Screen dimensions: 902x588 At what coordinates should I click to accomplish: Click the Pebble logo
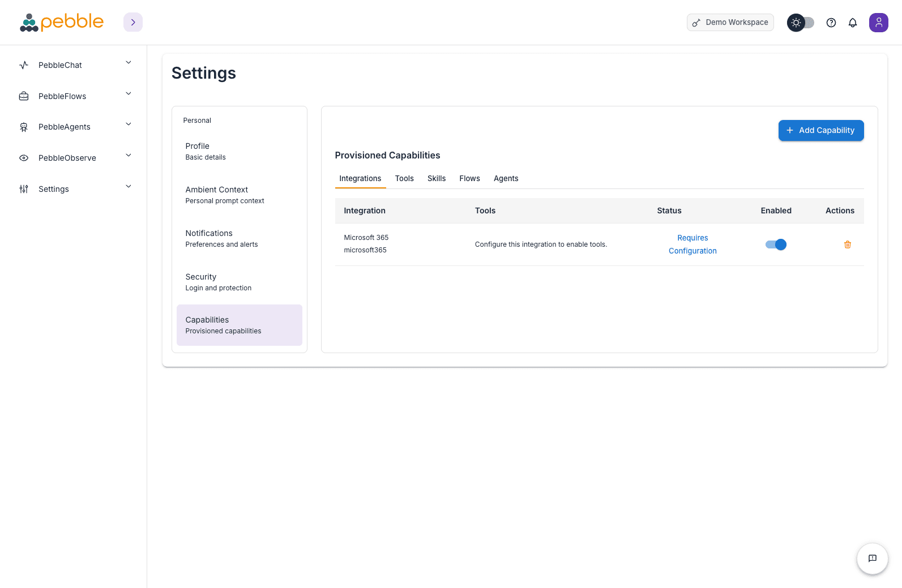click(62, 22)
